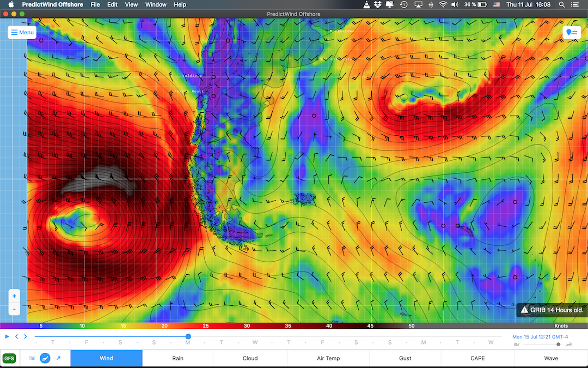Toggle the wind barbs display mode
This screenshot has width=588, height=368.
(x=45, y=358)
